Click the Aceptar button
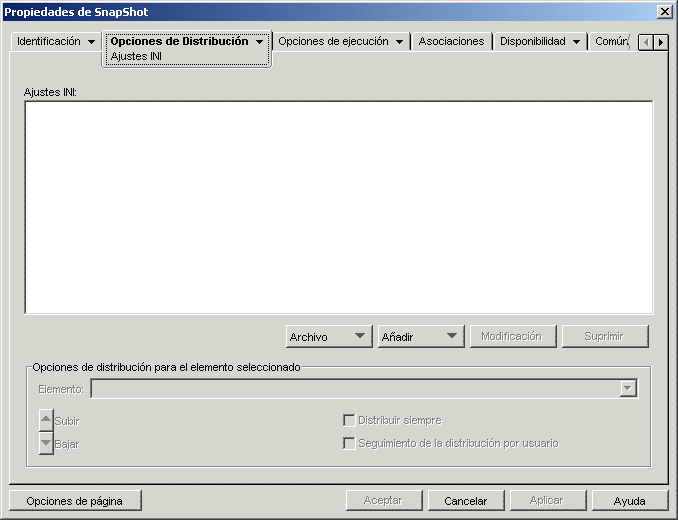Image resolution: width=678 pixels, height=520 pixels. 384,501
